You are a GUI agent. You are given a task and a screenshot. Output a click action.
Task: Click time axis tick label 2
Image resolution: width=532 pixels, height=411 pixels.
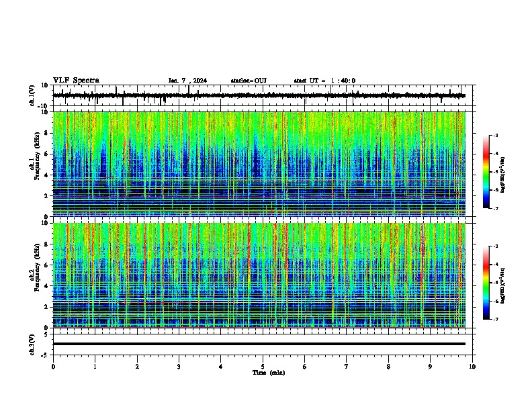point(137,367)
